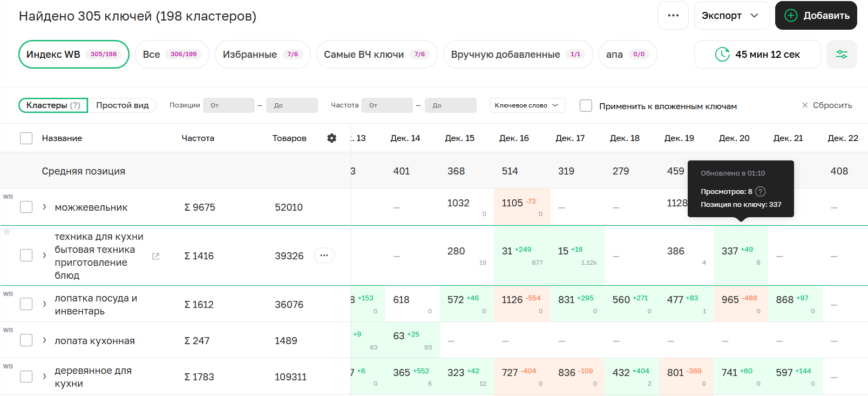Viewport: 868px width, 396px height.
Task: Open external link icon for техника для кухни
Action: pos(155,256)
